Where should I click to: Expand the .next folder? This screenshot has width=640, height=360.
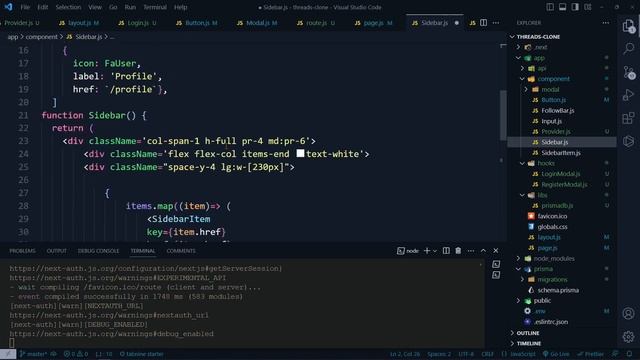pyautogui.click(x=518, y=47)
